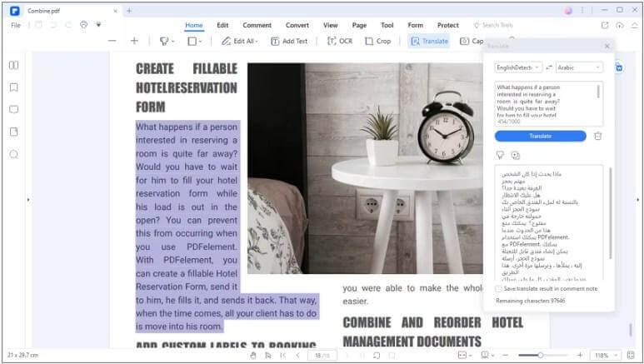644x364 pixels.
Task: Open the File menu
Action: coord(16,25)
